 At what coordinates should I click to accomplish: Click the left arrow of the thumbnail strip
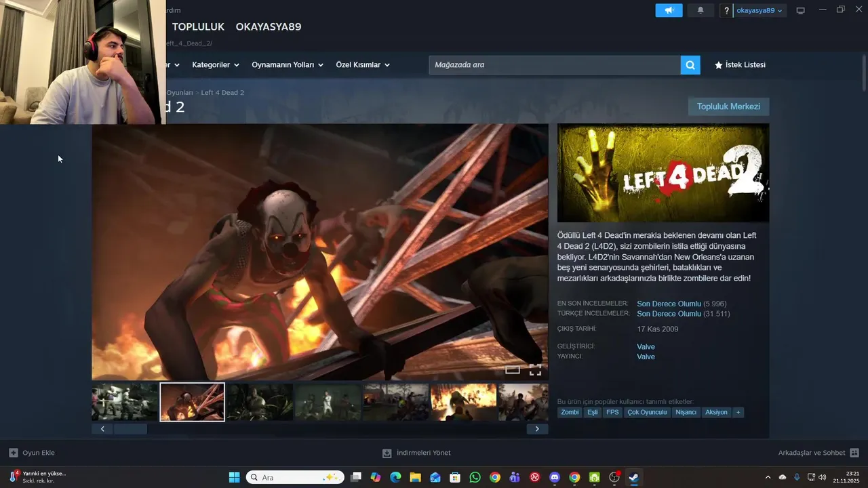pyautogui.click(x=102, y=429)
